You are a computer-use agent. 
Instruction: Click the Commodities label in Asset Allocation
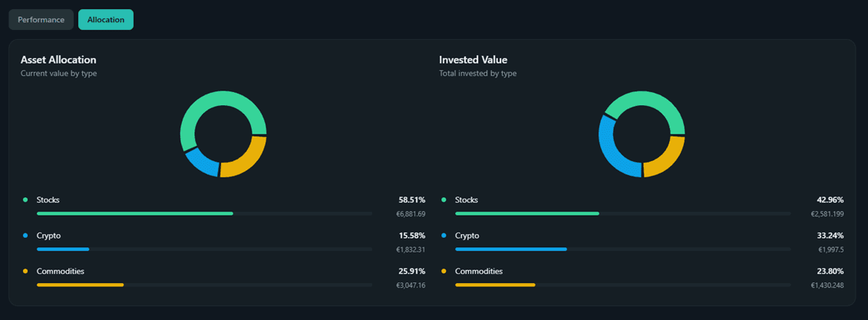pyautogui.click(x=61, y=272)
